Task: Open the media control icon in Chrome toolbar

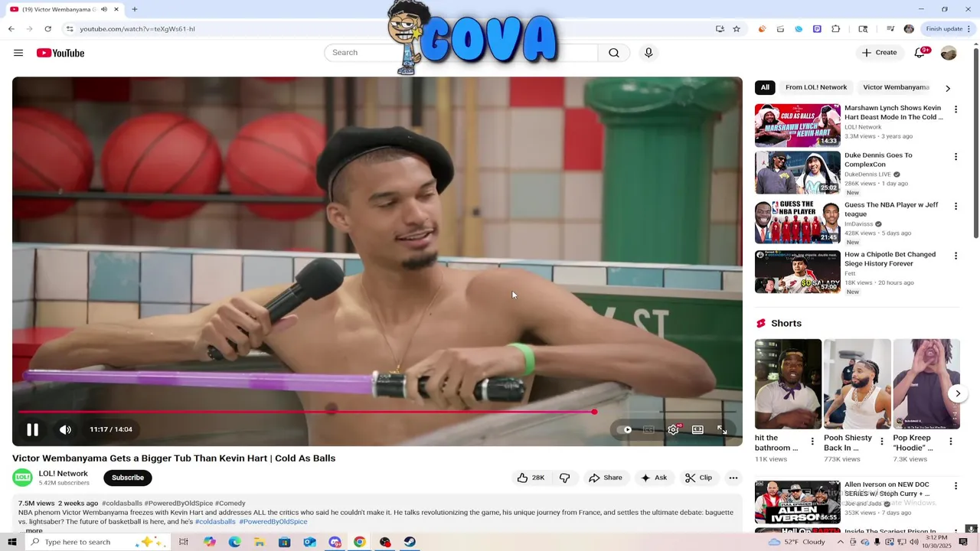Action: (890, 29)
